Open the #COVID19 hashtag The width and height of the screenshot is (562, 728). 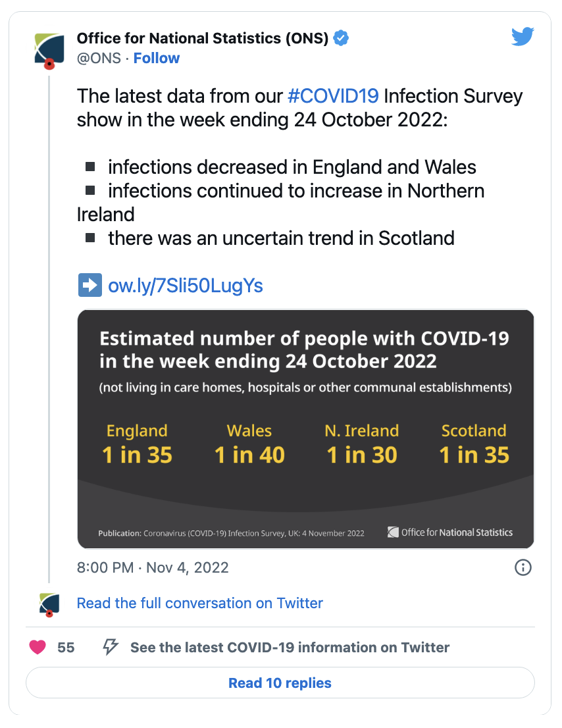pos(333,96)
